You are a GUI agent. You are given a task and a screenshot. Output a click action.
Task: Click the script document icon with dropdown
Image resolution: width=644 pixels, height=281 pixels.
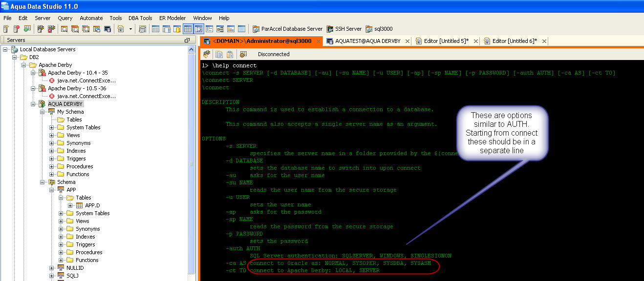(121, 29)
